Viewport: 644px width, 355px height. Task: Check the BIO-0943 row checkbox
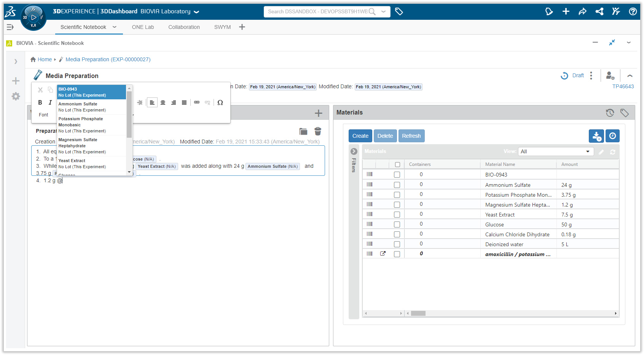pyautogui.click(x=397, y=175)
